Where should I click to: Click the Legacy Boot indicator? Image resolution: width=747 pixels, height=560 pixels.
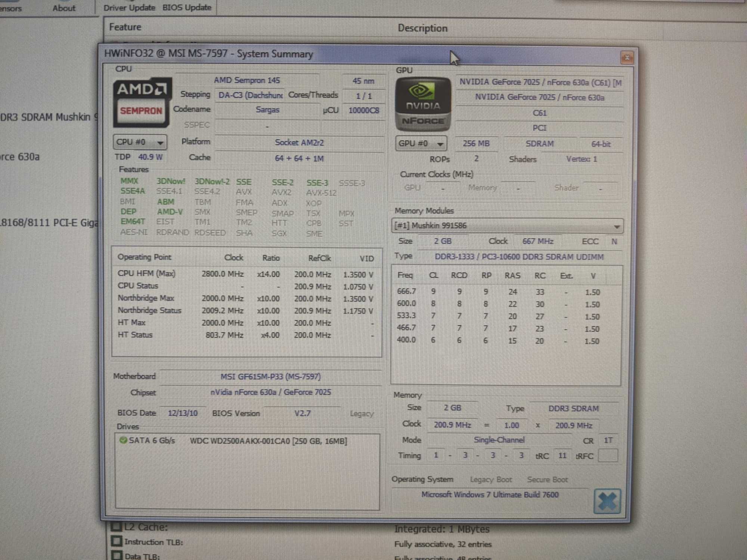(491, 480)
